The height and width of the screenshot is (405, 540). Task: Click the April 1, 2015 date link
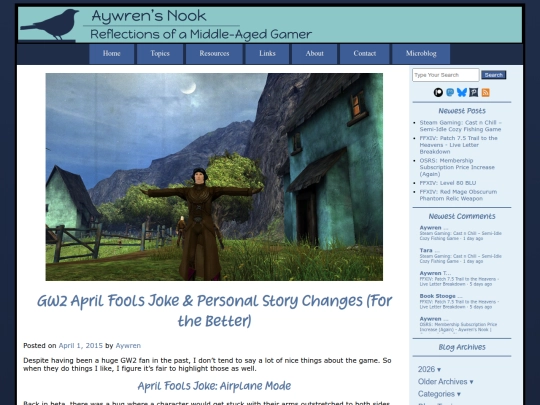pos(81,345)
